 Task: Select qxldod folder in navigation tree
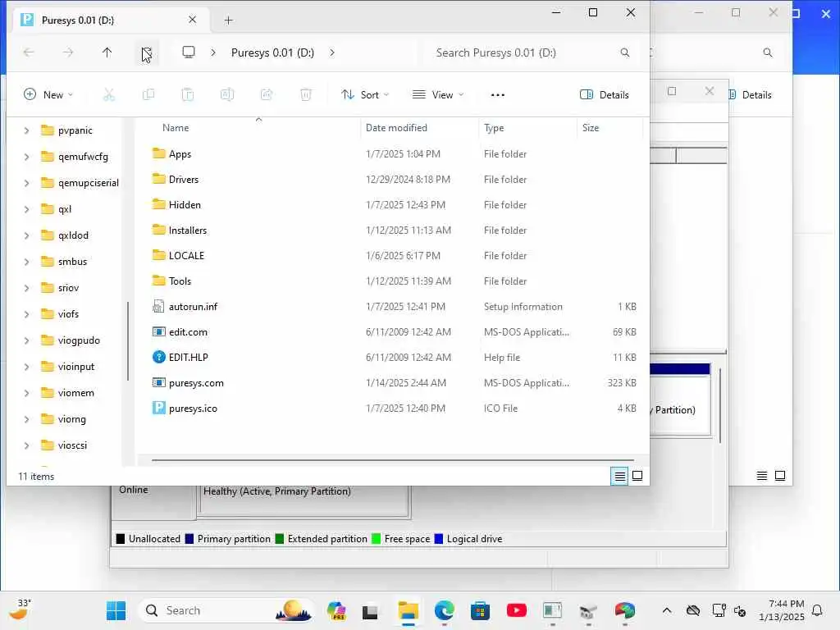point(73,235)
